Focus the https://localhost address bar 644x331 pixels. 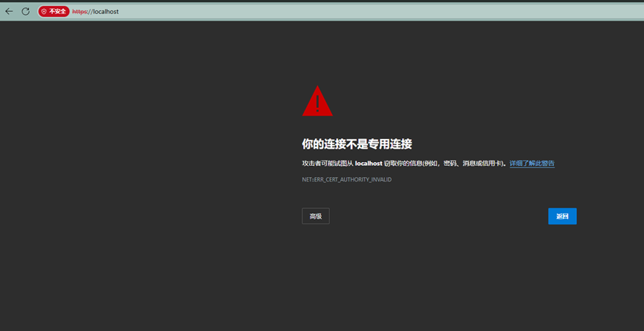click(x=341, y=11)
